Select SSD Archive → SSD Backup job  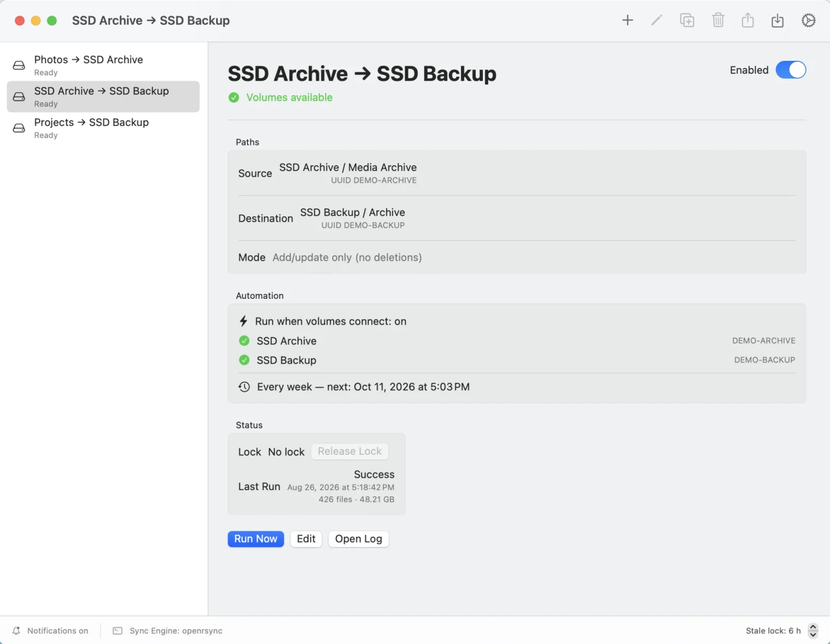(x=103, y=97)
